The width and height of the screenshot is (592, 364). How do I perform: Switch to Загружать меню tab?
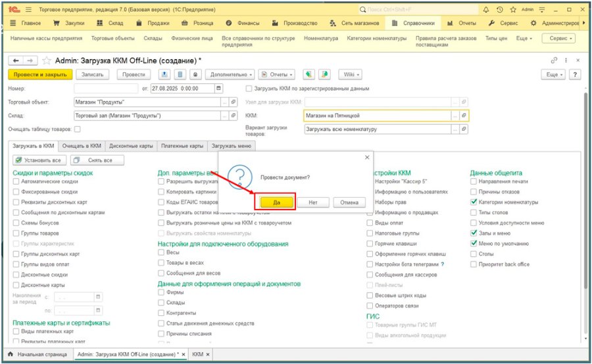click(x=232, y=146)
